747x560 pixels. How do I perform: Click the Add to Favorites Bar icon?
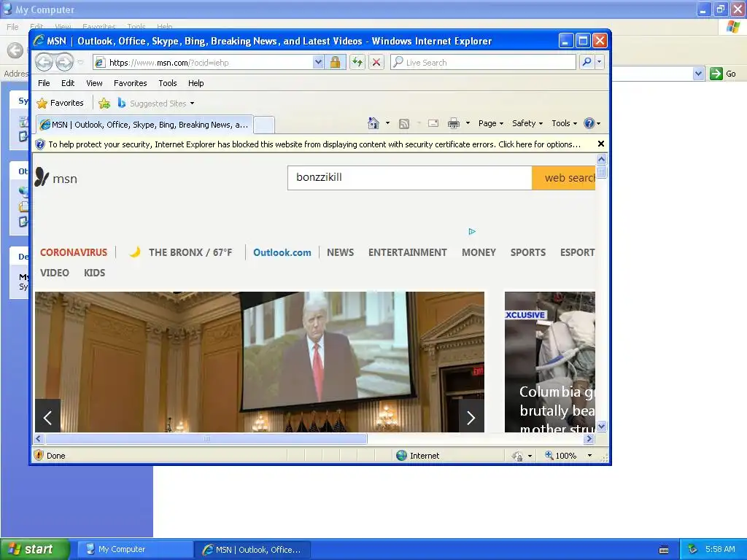click(x=104, y=103)
